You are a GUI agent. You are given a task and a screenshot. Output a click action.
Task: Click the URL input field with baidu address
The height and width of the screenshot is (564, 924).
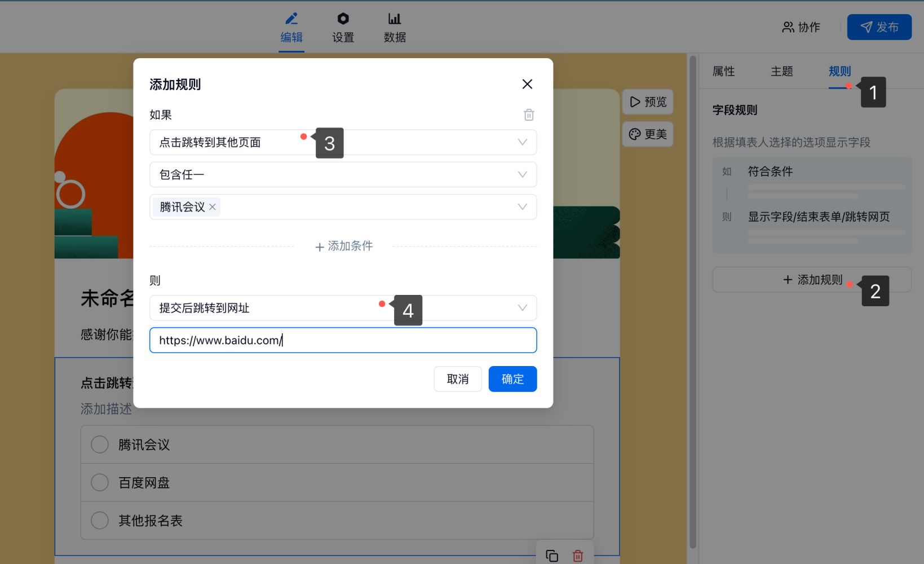pyautogui.click(x=395, y=340)
